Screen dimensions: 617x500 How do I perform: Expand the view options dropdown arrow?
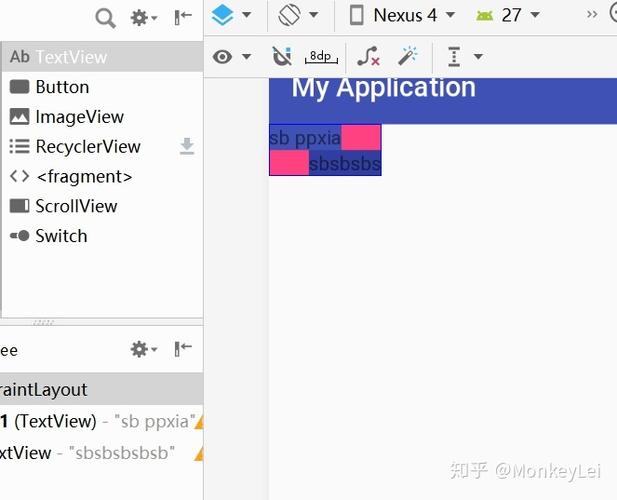(247, 57)
